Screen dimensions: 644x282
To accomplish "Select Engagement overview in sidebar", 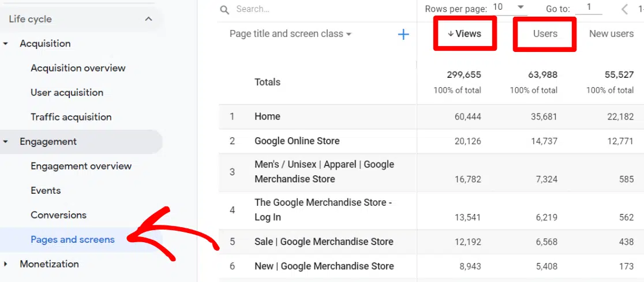I will pyautogui.click(x=81, y=166).
